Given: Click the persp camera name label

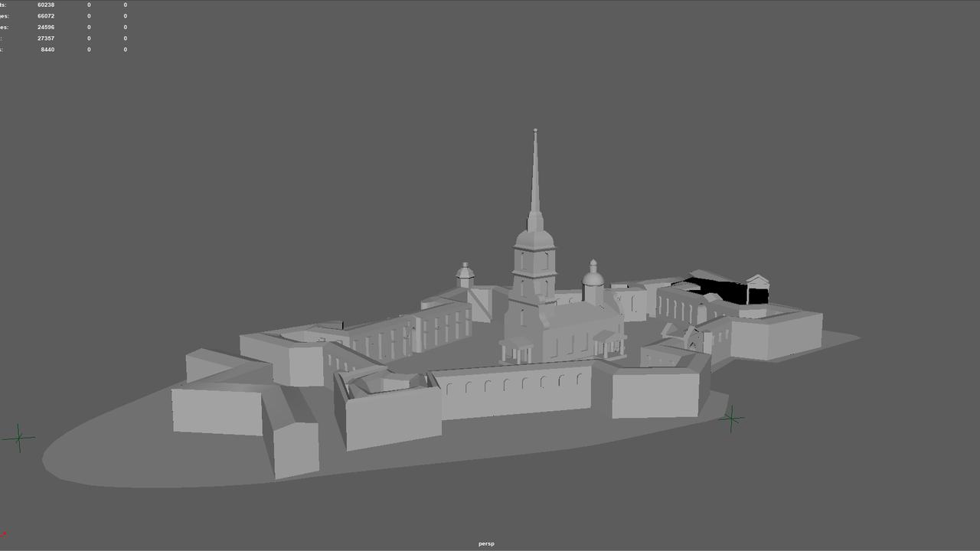Looking at the screenshot, I should (486, 544).
